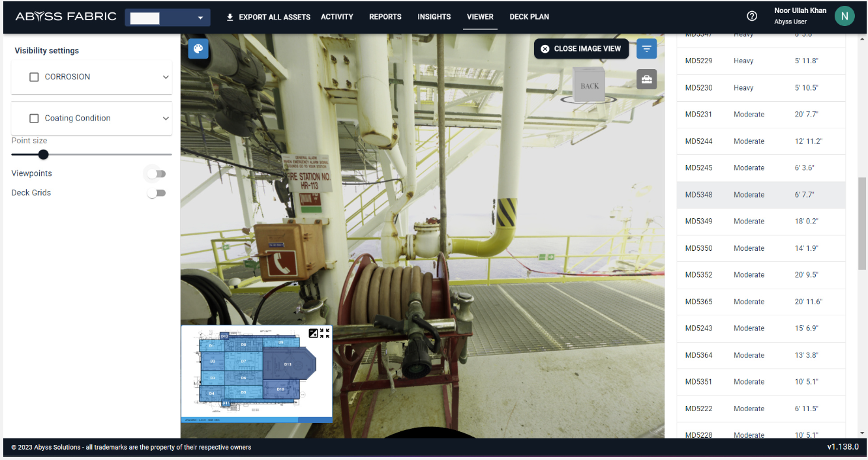Viewport: 868px width, 460px height.
Task: Click the CLOSE IMAGE VIEW button
Action: [x=581, y=49]
